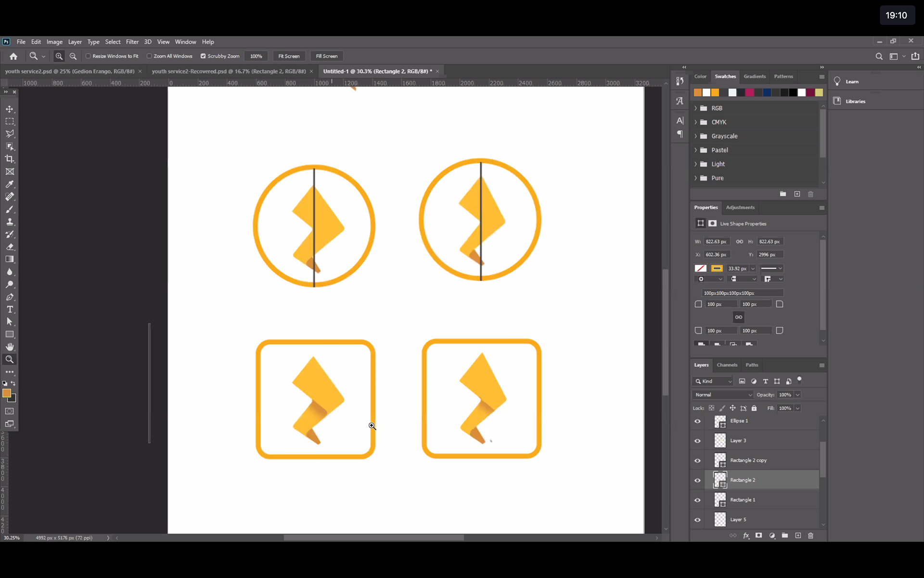
Task: Go to Photoshop Home screen
Action: pos(13,56)
